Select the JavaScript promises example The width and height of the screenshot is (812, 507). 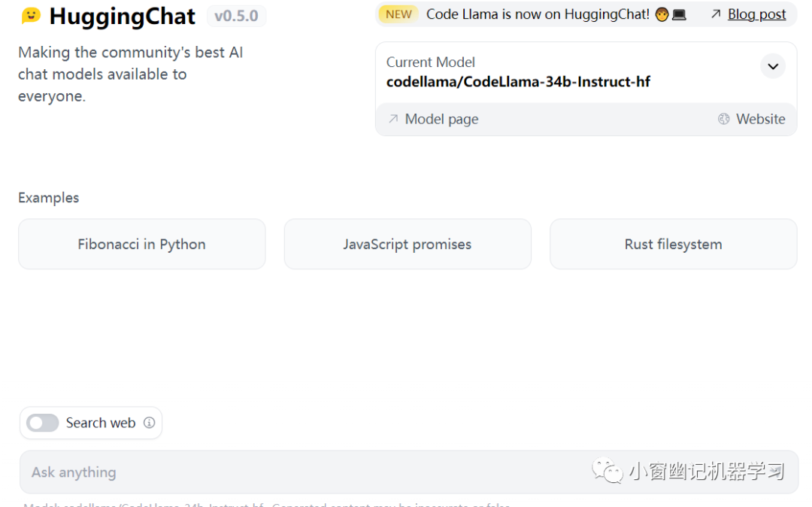[x=408, y=244]
